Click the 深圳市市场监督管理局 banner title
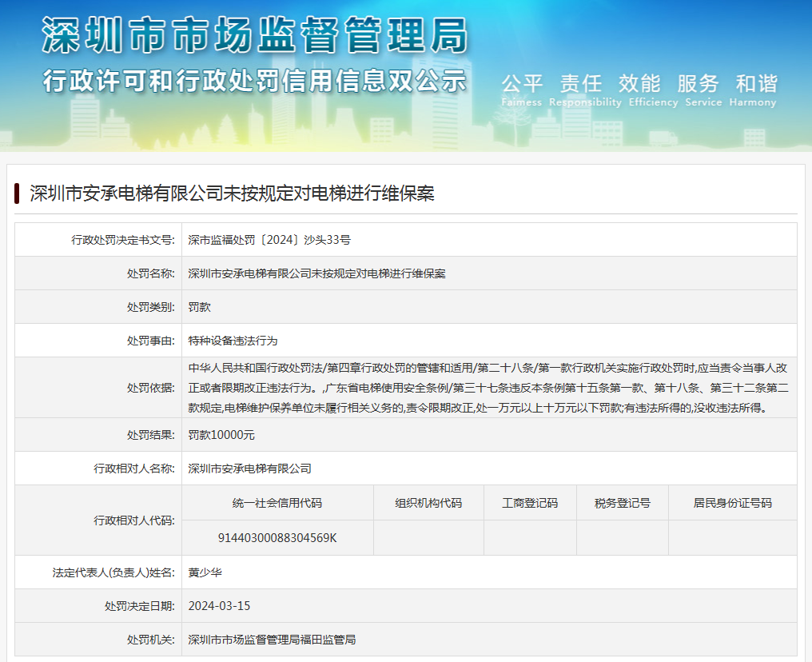This screenshot has width=812, height=662. (254, 36)
